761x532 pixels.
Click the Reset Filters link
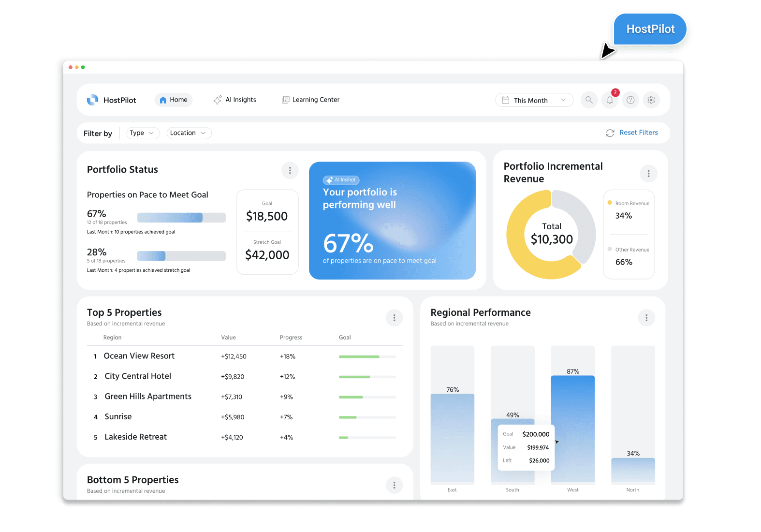pos(639,133)
